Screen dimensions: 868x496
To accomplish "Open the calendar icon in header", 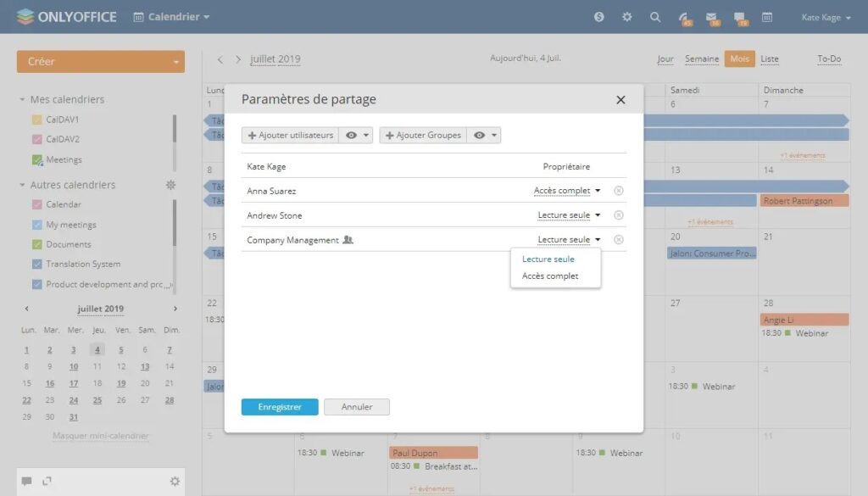I will click(767, 17).
